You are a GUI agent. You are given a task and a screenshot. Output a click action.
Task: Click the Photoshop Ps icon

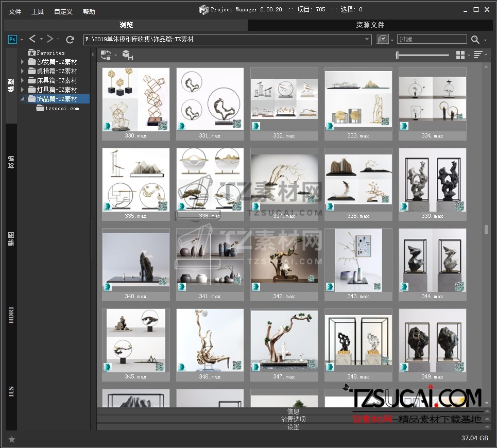pos(13,39)
